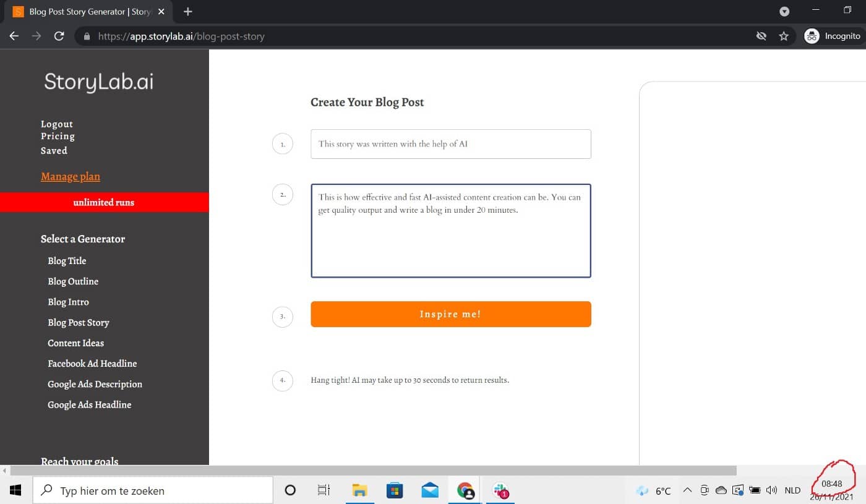Open the Windows Start menu
The width and height of the screenshot is (866, 504).
[15, 490]
